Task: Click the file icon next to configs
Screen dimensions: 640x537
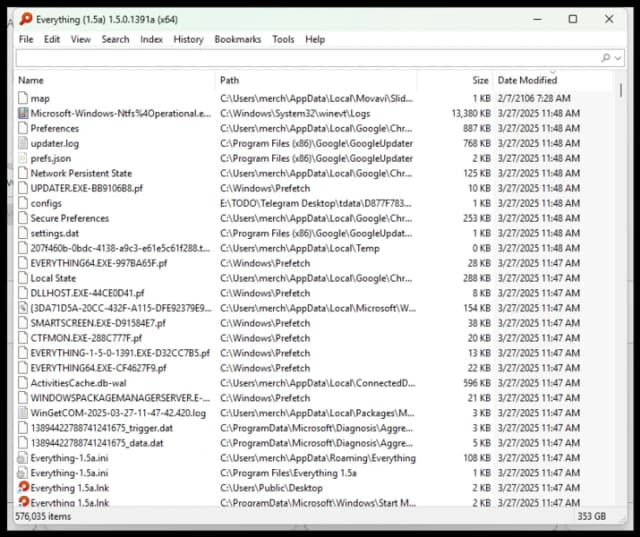Action: [23, 203]
